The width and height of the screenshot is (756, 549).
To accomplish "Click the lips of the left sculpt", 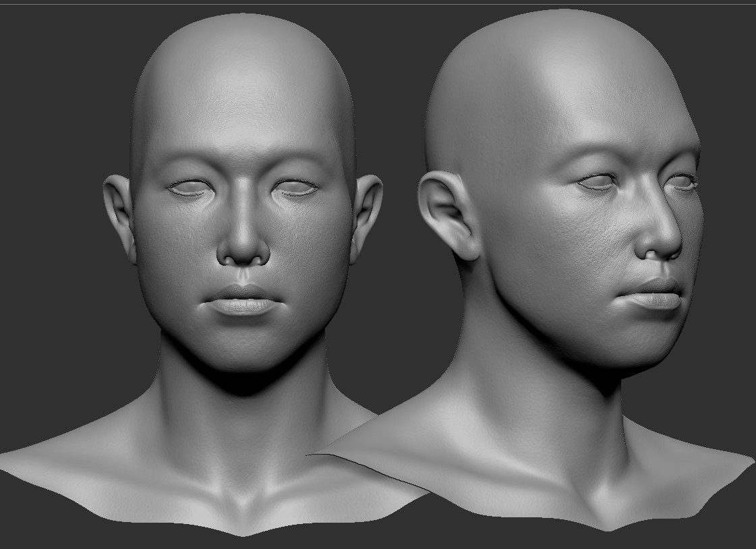I will [x=243, y=304].
